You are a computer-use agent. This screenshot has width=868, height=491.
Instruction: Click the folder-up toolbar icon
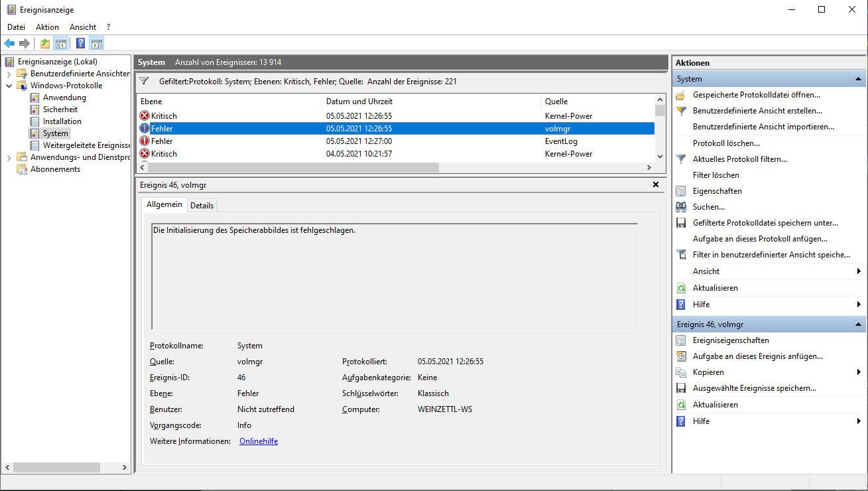coord(44,44)
